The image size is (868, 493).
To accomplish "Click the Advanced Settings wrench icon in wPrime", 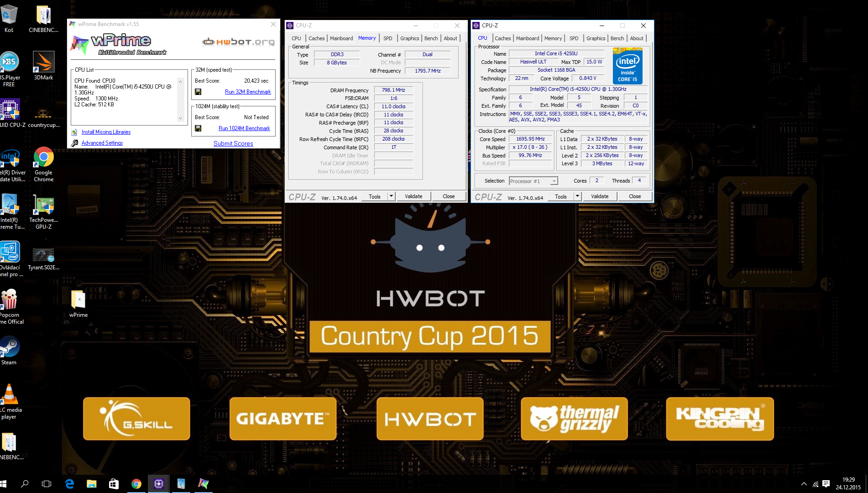I will pyautogui.click(x=75, y=143).
